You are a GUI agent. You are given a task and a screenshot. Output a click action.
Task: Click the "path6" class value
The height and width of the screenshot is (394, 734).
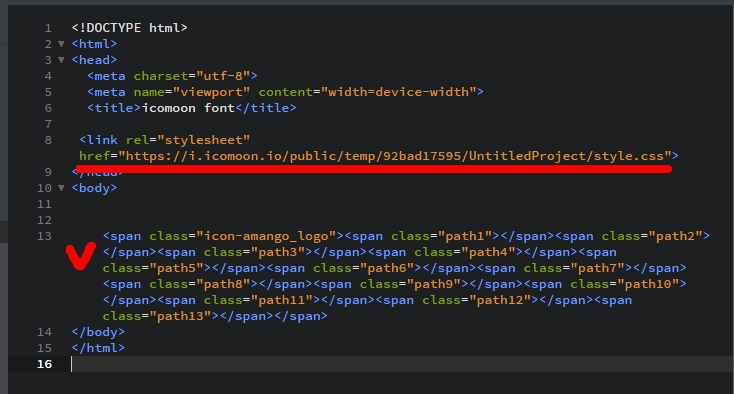(387, 268)
